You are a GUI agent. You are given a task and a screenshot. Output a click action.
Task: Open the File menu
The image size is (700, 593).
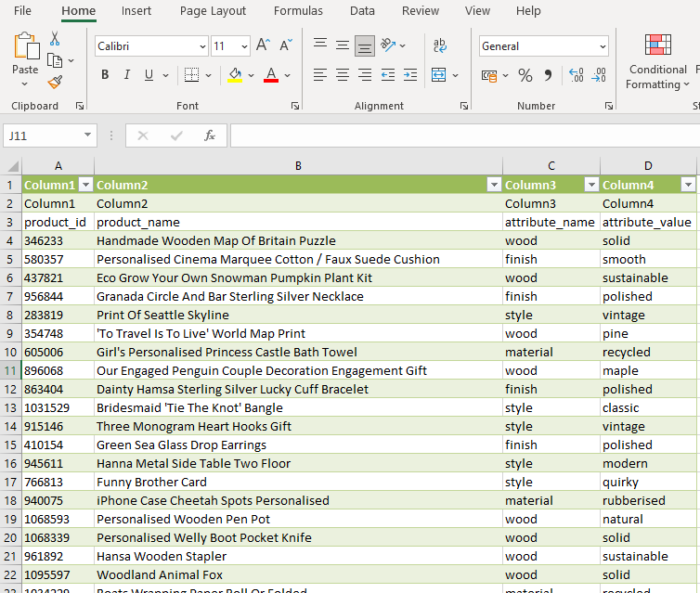click(x=22, y=11)
